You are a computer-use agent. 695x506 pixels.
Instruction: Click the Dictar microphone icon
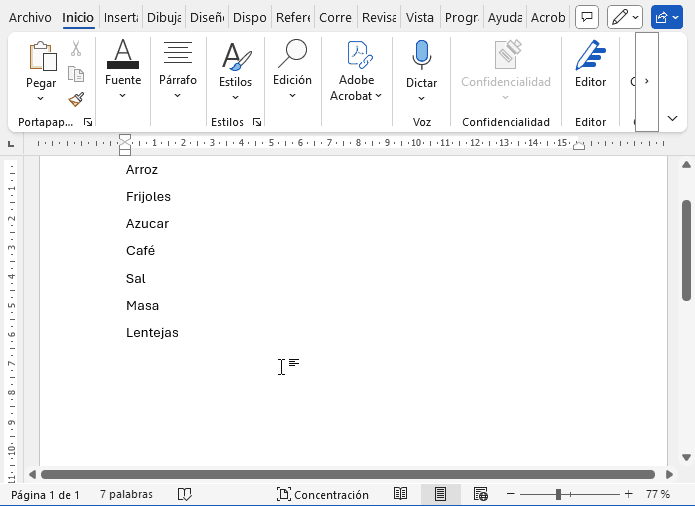[x=421, y=56]
